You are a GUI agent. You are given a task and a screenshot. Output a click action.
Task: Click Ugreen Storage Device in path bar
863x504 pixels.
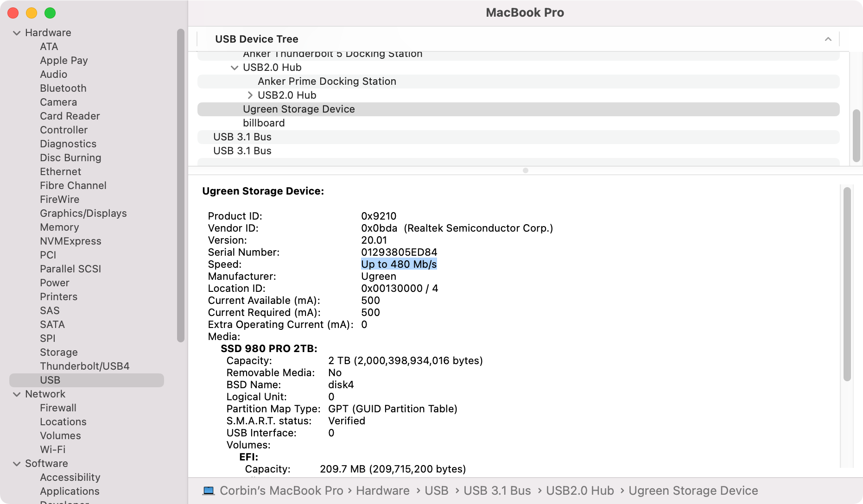point(693,491)
